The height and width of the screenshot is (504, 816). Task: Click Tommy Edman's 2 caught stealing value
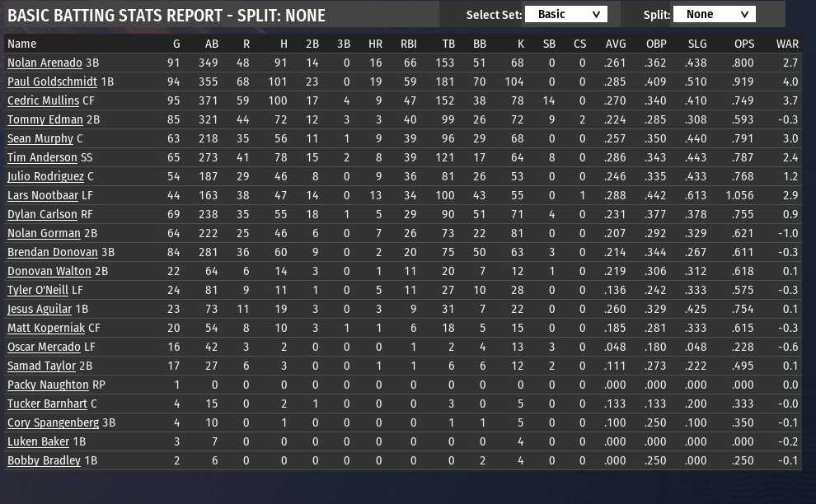[583, 119]
